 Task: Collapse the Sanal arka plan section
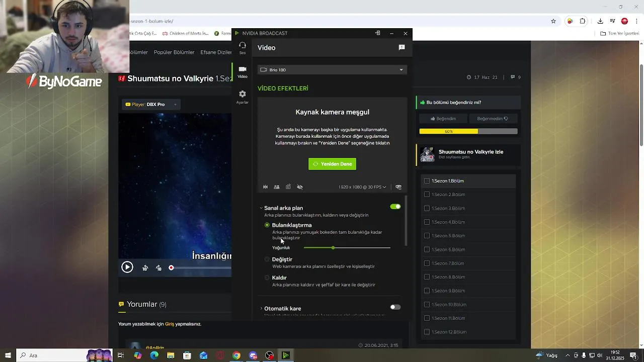pyautogui.click(x=261, y=208)
